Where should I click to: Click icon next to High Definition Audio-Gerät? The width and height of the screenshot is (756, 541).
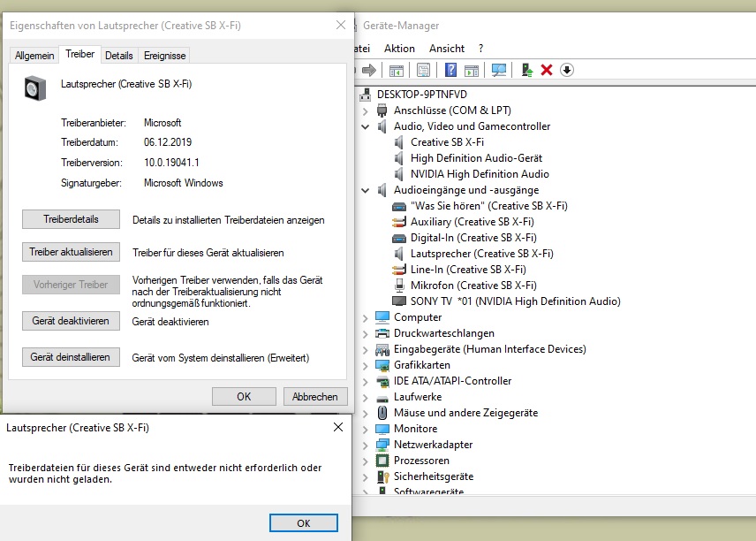click(398, 158)
